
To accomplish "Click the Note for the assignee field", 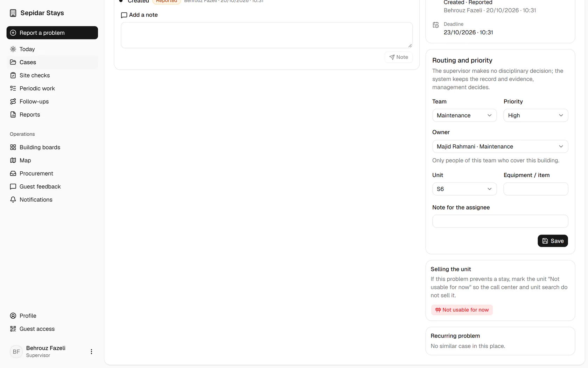I will tap(500, 221).
